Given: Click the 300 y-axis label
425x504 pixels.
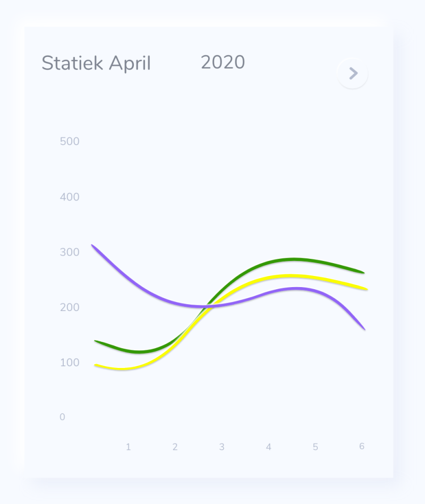Looking at the screenshot, I should pos(70,252).
